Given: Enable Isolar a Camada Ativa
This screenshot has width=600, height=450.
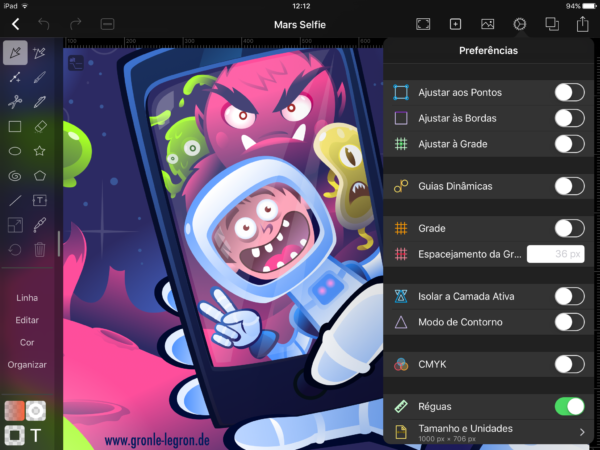Looking at the screenshot, I should coord(569,296).
